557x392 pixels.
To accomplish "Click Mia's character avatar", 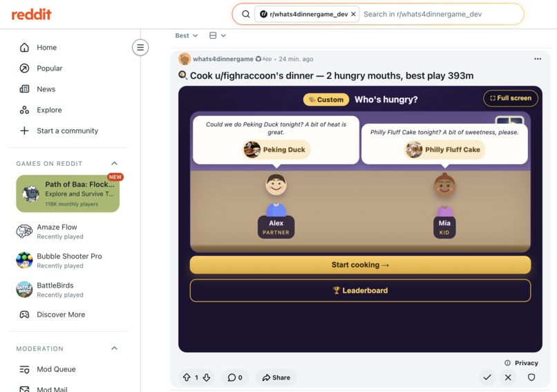I will pos(444,195).
